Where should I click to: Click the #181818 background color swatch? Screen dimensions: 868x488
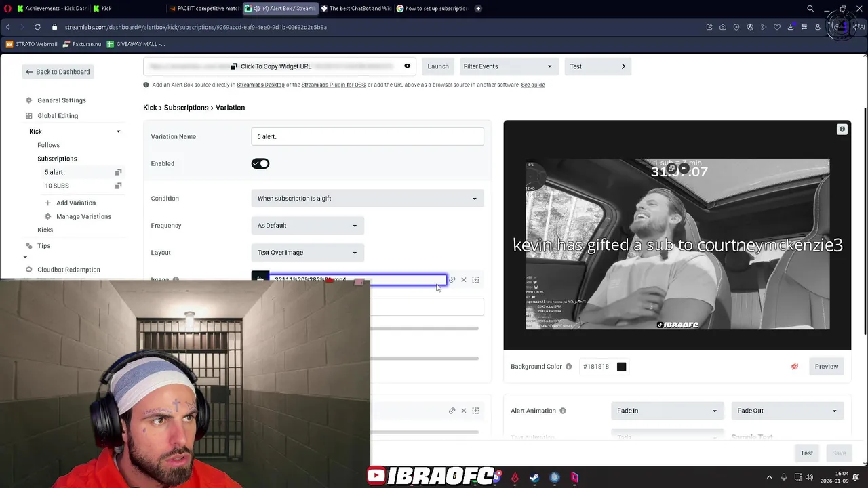621,367
